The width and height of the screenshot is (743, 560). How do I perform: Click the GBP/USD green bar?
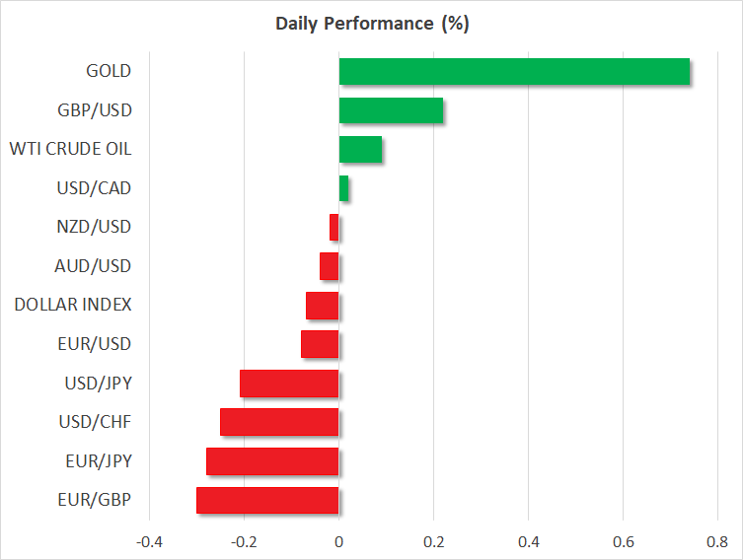pos(391,110)
